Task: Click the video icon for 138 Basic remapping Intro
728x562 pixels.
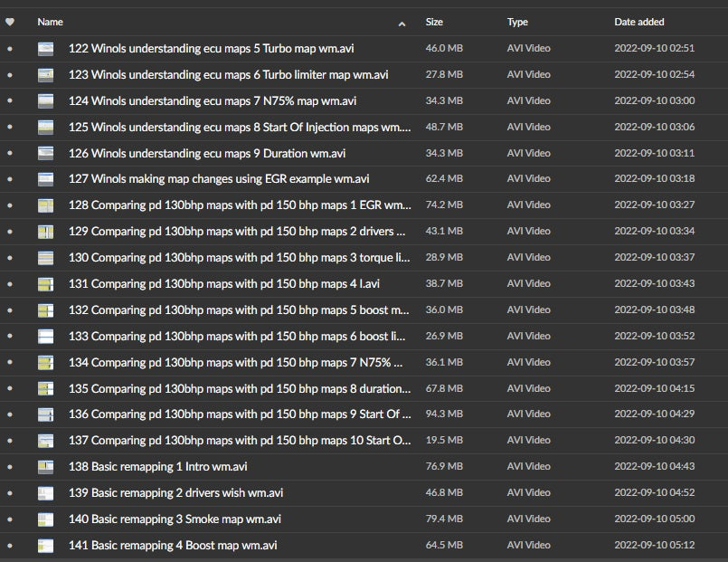Action: pos(46,467)
